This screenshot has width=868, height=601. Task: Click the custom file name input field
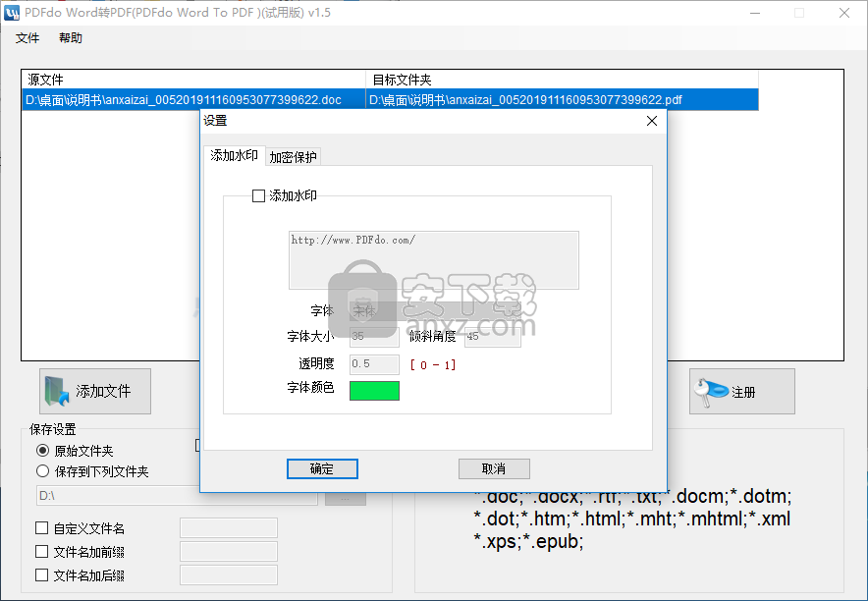click(x=229, y=528)
